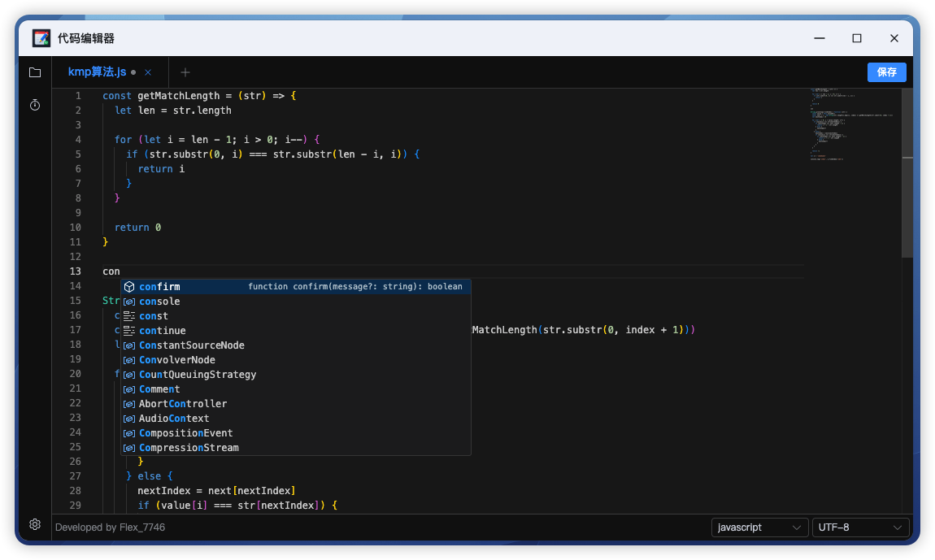Switch to the kmp算法.js tab

(97, 72)
